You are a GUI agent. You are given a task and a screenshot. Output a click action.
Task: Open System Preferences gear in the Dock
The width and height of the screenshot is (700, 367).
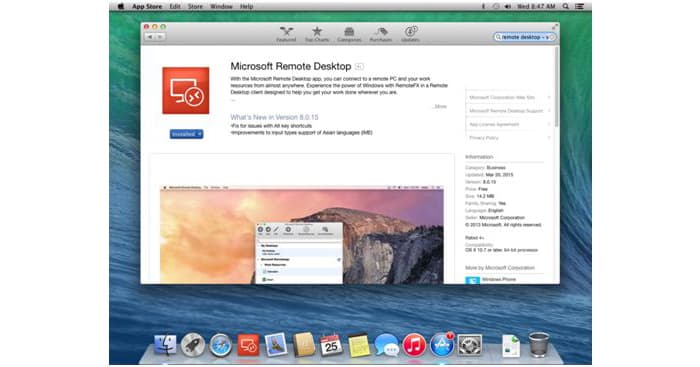(470, 346)
